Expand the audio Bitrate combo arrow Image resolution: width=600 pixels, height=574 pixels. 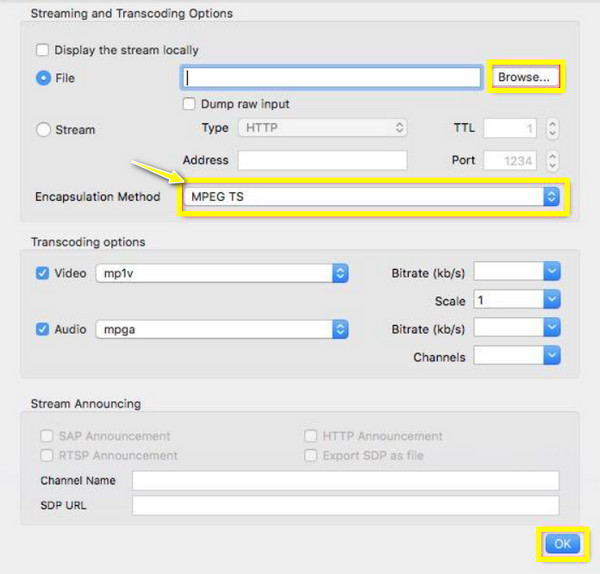point(552,327)
